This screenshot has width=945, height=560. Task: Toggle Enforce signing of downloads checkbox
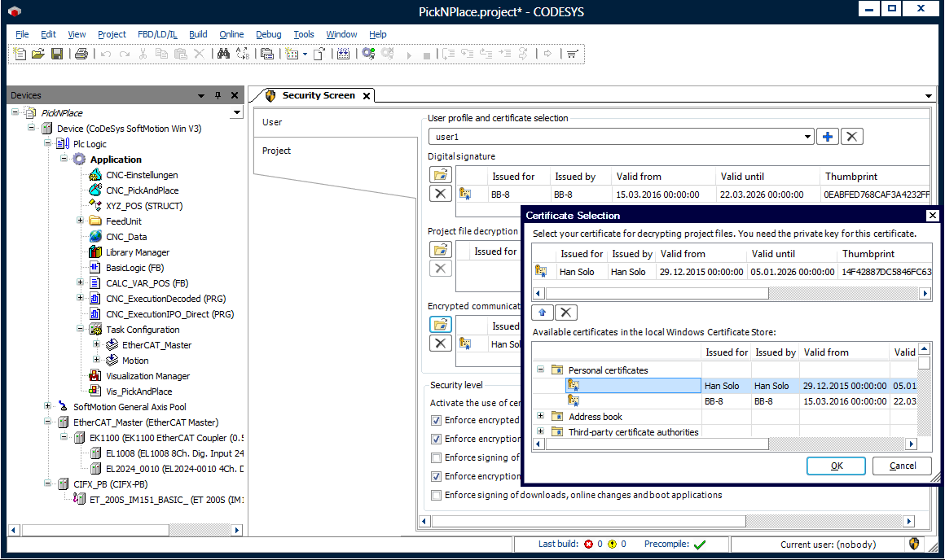[437, 495]
